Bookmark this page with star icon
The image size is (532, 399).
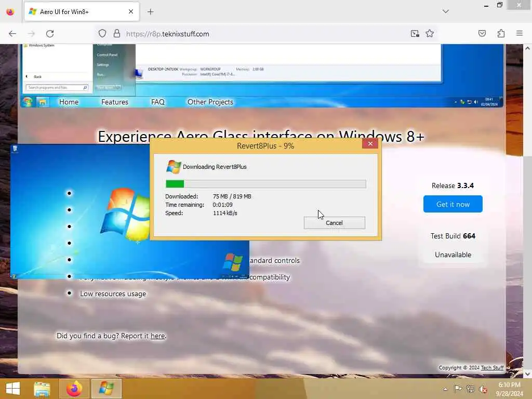430,34
